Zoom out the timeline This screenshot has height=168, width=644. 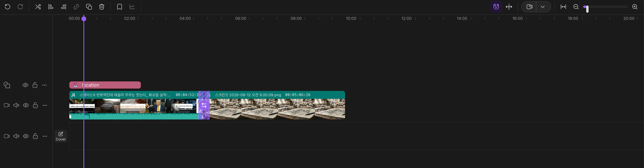576,7
